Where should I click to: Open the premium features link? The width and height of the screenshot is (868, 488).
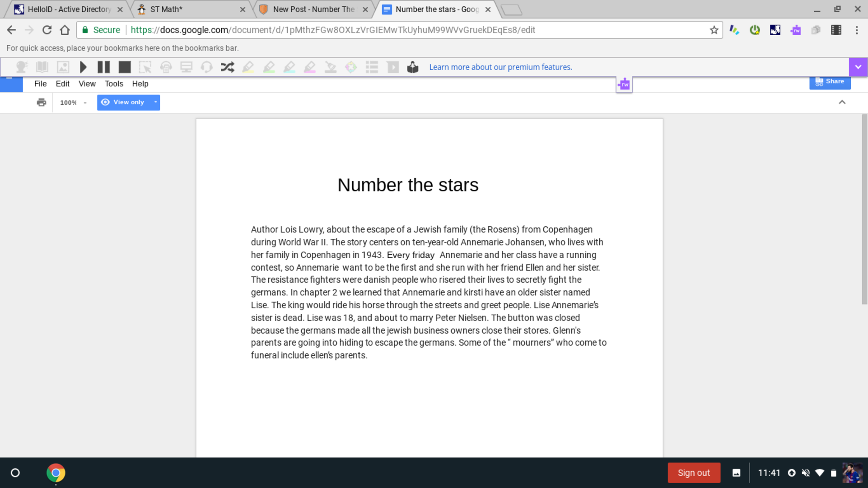click(x=500, y=67)
